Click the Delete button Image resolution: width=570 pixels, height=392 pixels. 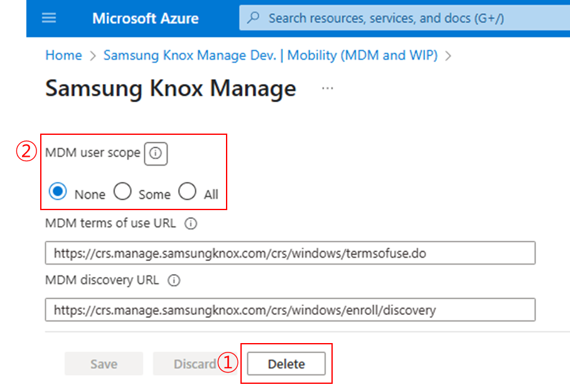286,364
